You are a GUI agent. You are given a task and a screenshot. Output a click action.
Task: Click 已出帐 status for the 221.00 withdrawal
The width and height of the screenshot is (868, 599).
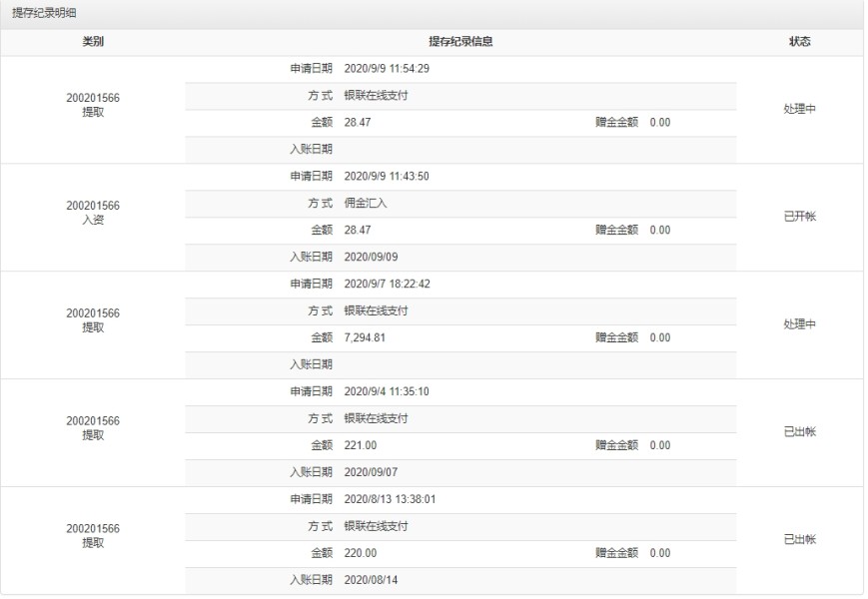point(799,432)
